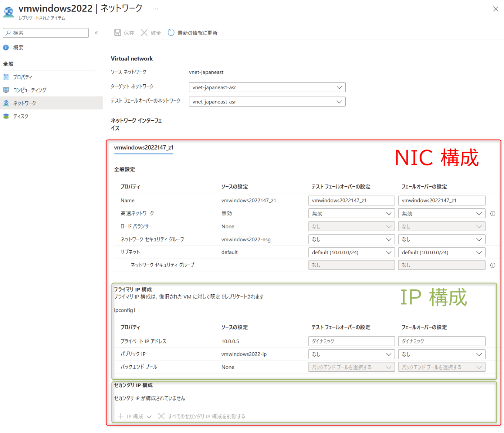Click 最新の情報に更新 button text
504x433 pixels.
point(197,33)
